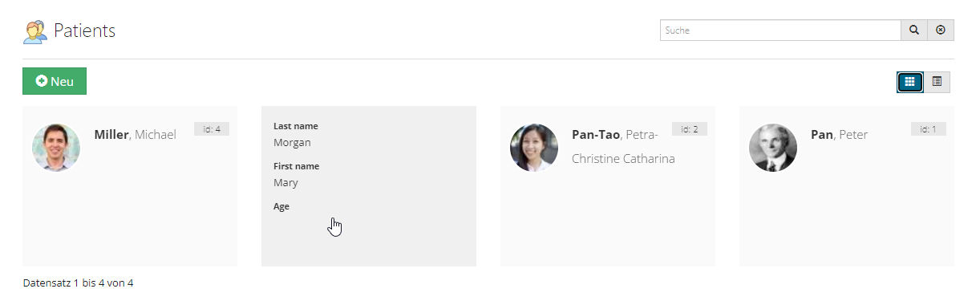Click the plus icon on Neu button
980x305 pixels.
click(42, 81)
